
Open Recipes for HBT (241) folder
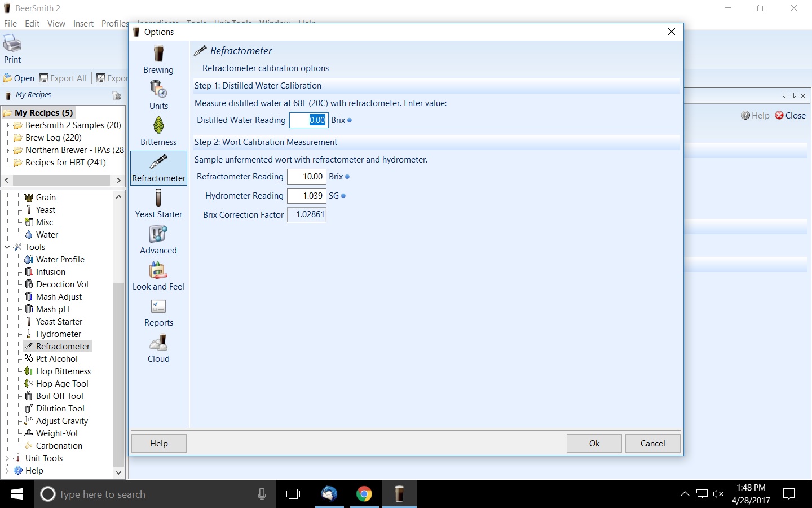tap(59, 163)
